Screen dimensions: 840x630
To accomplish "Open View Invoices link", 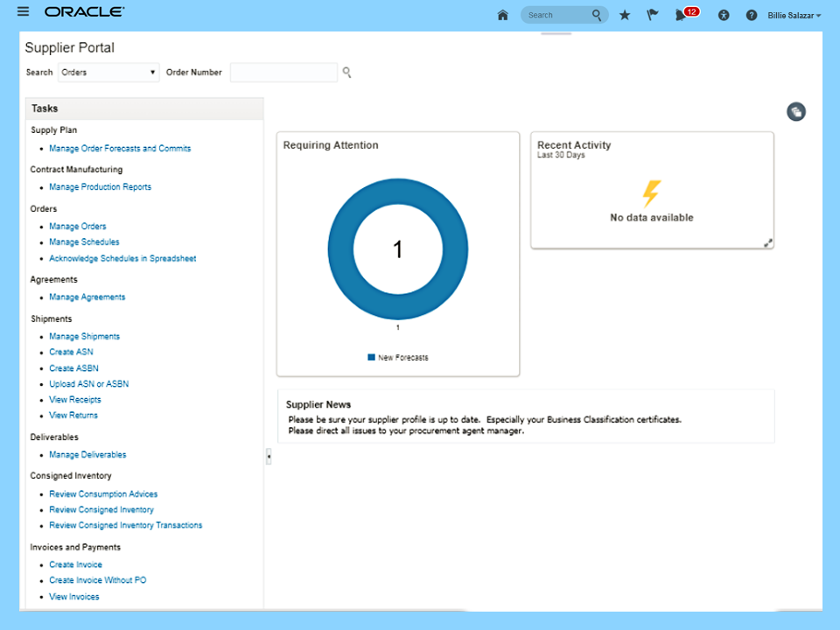I will click(x=73, y=597).
